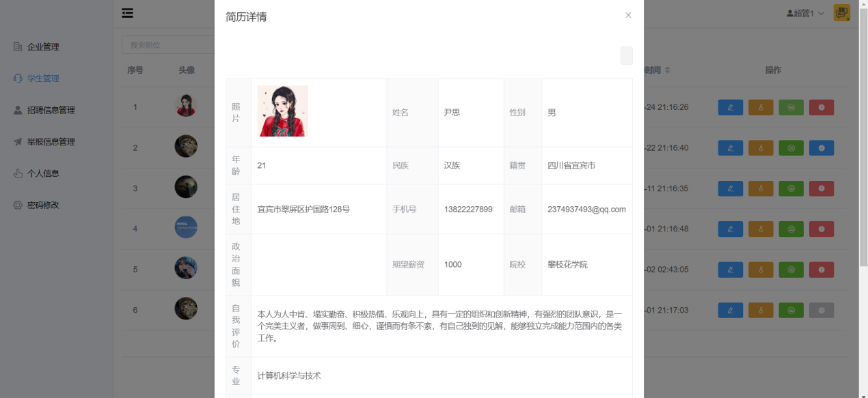The height and width of the screenshot is (398, 868).
Task: Click the orange key icon for the 21:16:26 row
Action: point(761,107)
